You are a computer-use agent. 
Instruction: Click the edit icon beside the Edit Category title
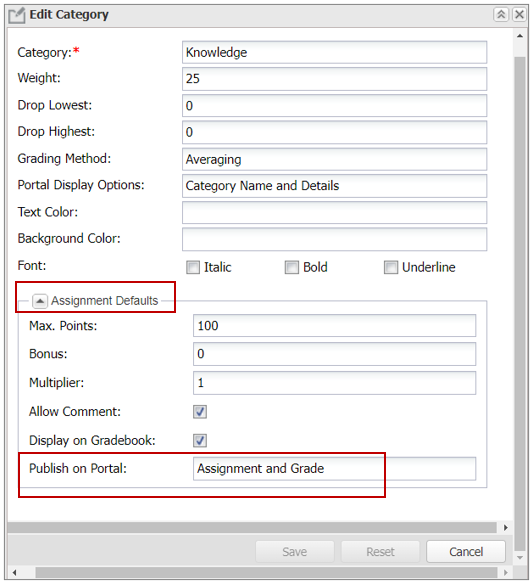pos(16,15)
